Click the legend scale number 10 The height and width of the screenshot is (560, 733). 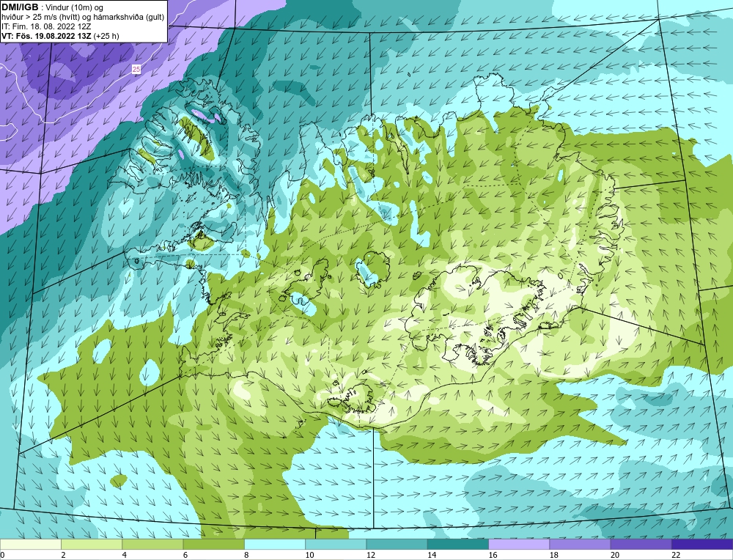309,555
